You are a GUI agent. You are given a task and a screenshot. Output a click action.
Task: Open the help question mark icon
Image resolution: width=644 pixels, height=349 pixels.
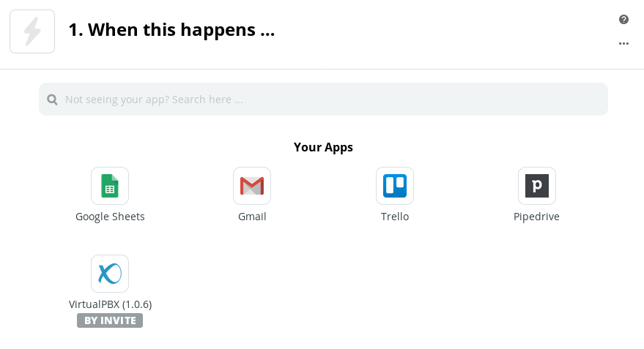pyautogui.click(x=623, y=19)
